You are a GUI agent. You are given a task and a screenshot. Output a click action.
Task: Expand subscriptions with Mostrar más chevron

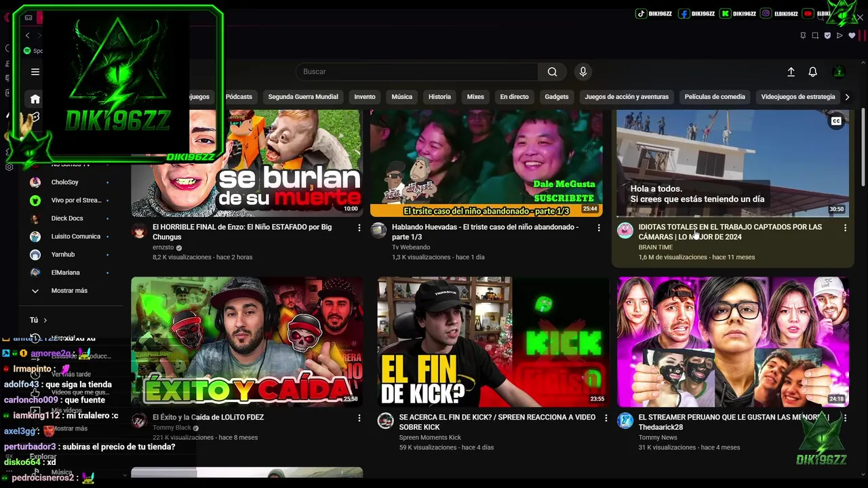coord(35,291)
